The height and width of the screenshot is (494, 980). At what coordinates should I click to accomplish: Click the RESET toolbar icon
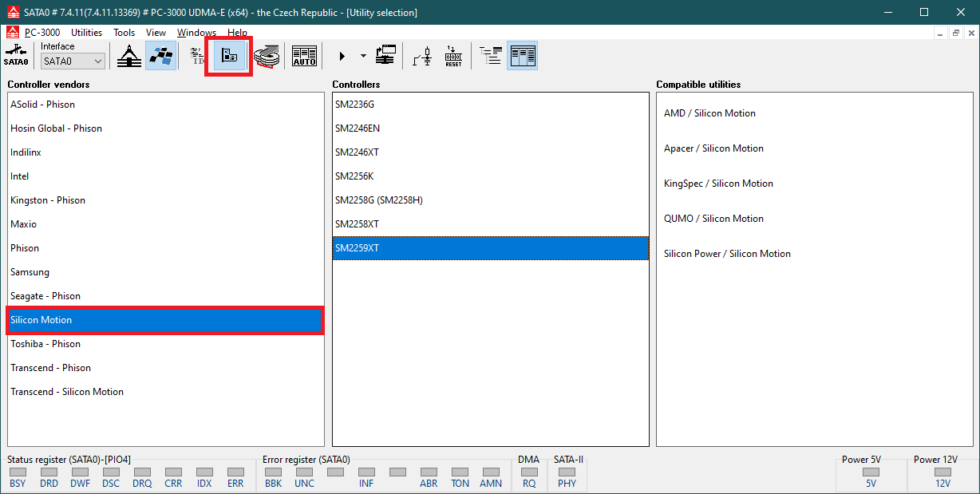(453, 56)
